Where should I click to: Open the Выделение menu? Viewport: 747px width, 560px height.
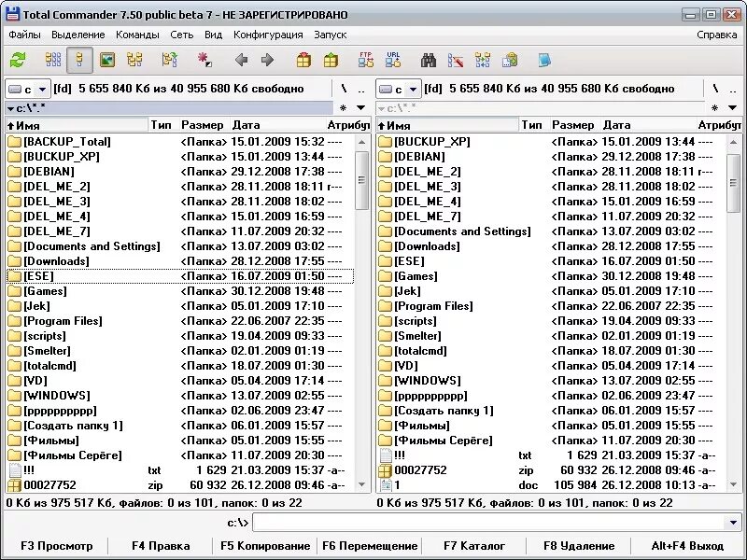78,35
